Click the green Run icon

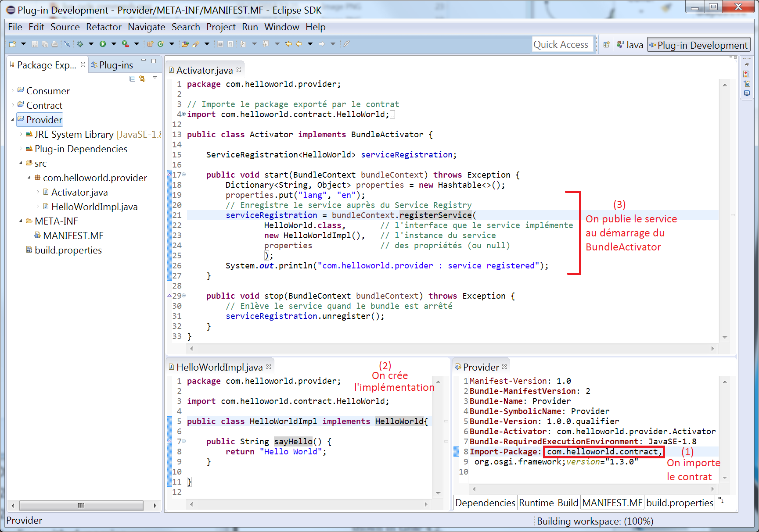[x=103, y=44]
